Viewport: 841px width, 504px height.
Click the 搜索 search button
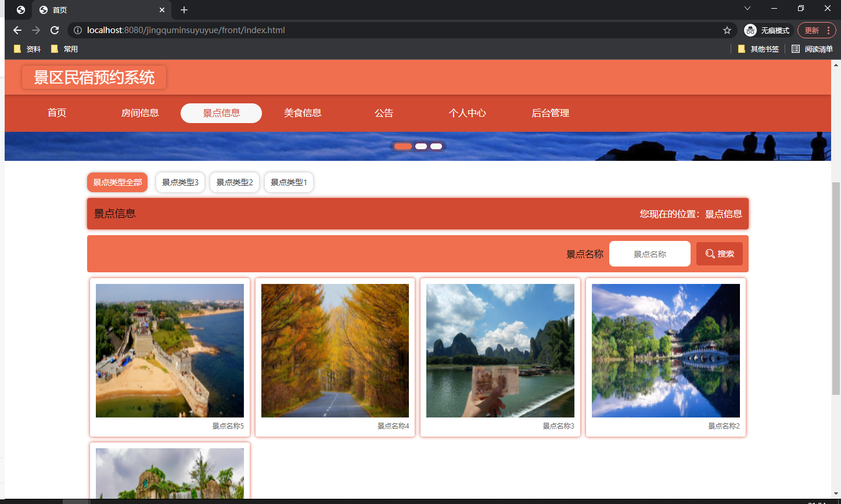click(x=720, y=254)
